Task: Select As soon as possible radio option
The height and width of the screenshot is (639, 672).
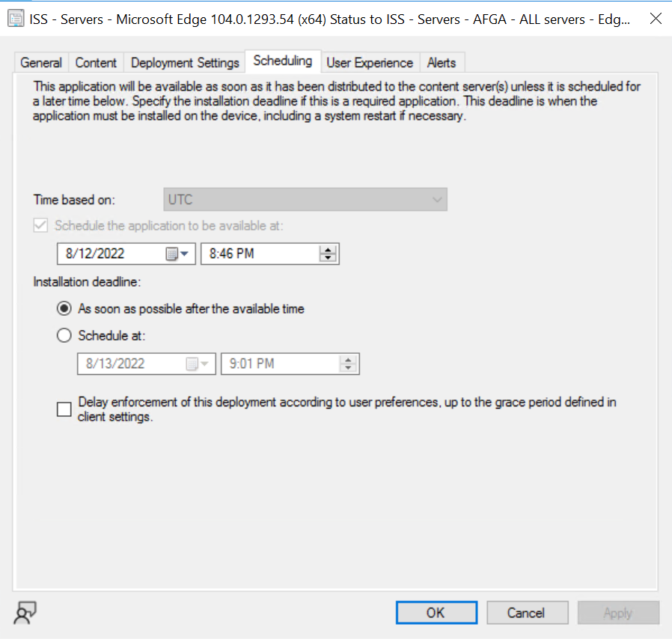Action: click(x=64, y=308)
